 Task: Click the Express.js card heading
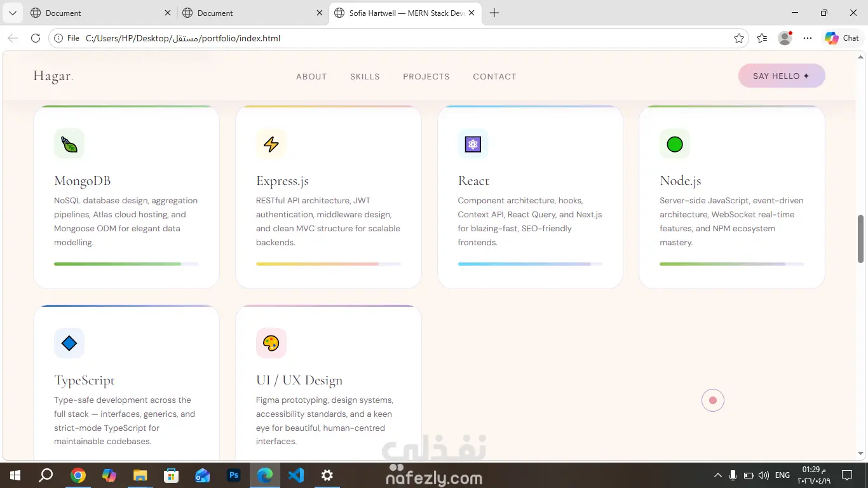[282, 181]
